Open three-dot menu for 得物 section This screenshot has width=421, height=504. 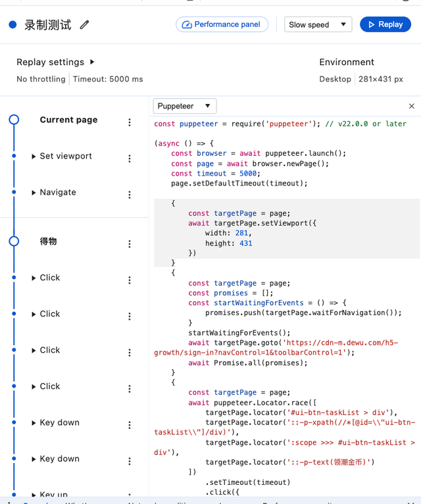[130, 244]
